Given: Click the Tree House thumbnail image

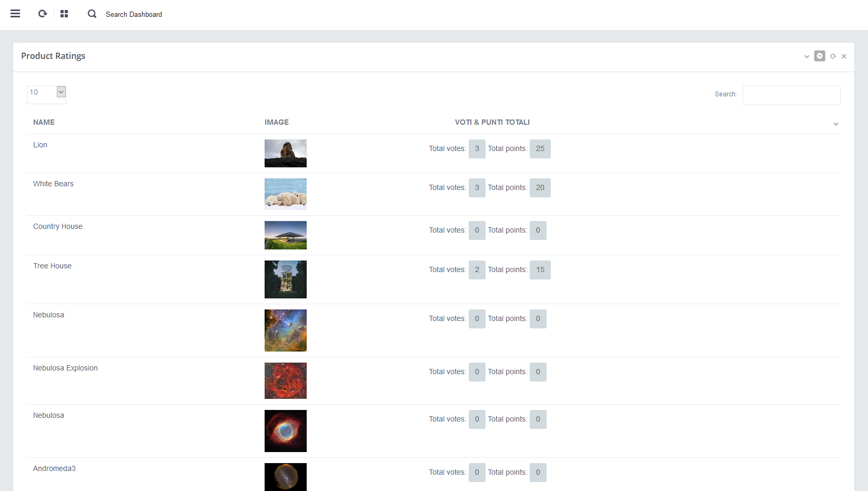Looking at the screenshot, I should tap(286, 279).
